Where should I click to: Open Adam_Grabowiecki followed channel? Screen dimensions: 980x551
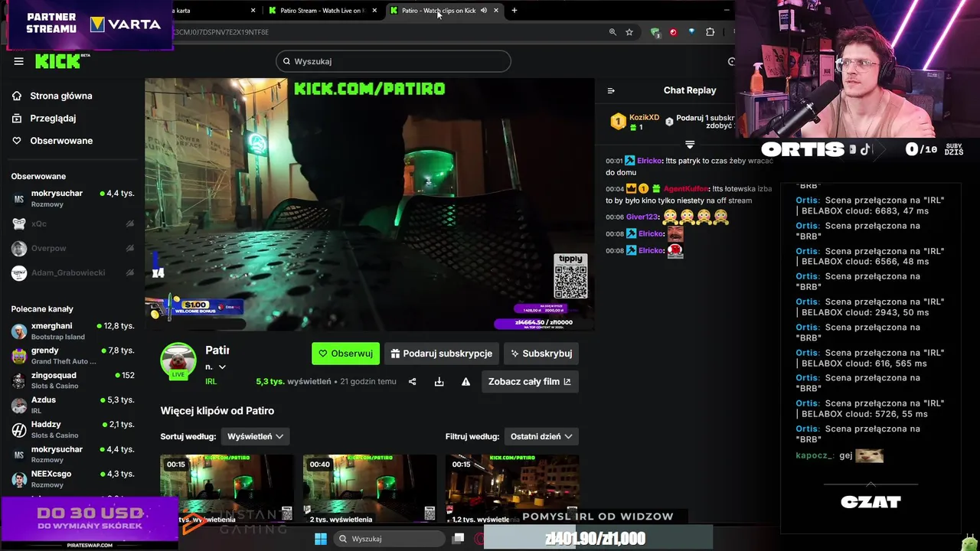[73, 272]
